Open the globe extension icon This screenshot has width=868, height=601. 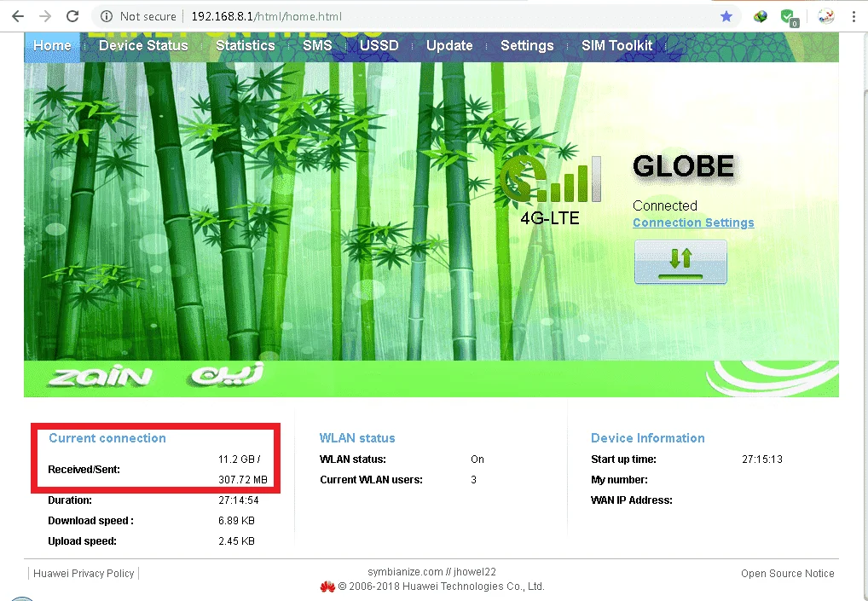click(760, 16)
